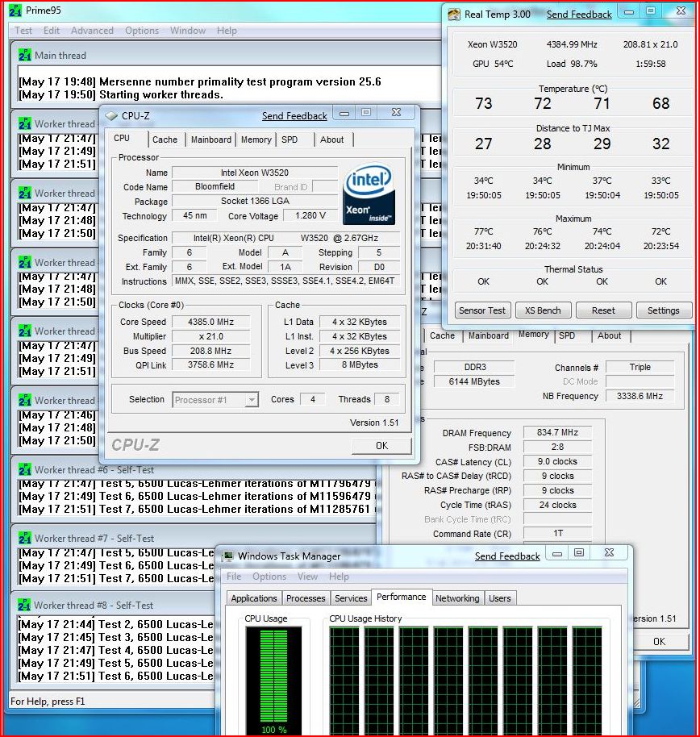Viewport: 700px width, 737px height.
Task: Click the Main thread window icon
Action: 25,55
